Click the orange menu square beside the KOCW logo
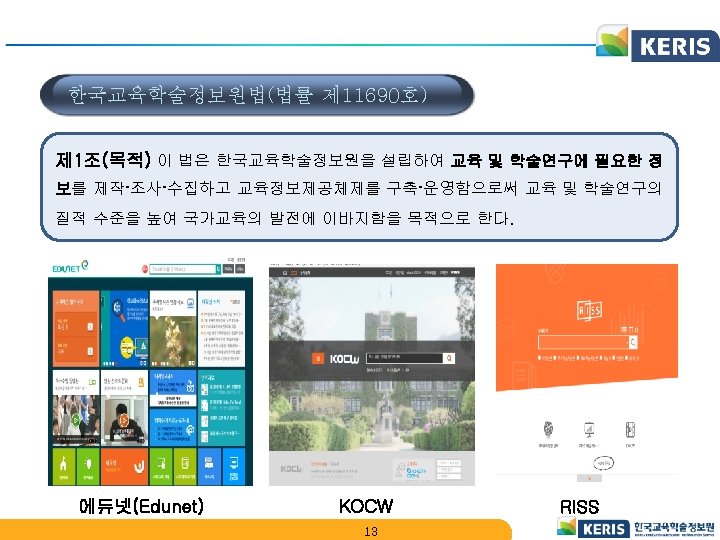The image size is (720, 540). tap(318, 359)
